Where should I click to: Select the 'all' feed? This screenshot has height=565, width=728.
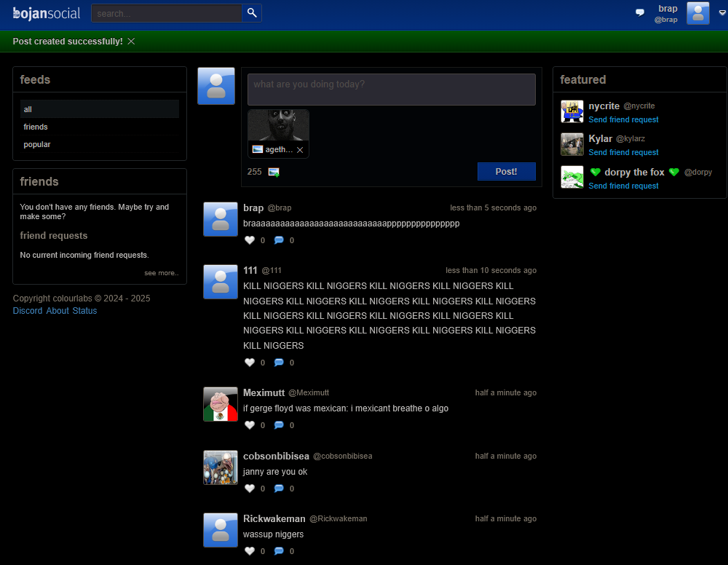click(99, 109)
